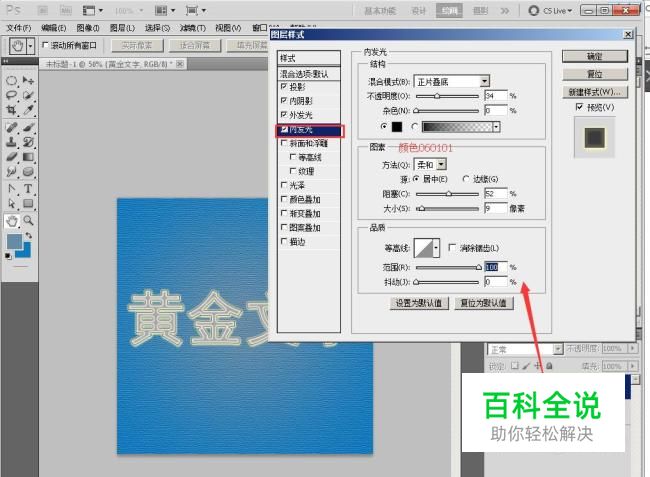Reset default foreground and background colors
This screenshot has height=477, width=650.
7,257
